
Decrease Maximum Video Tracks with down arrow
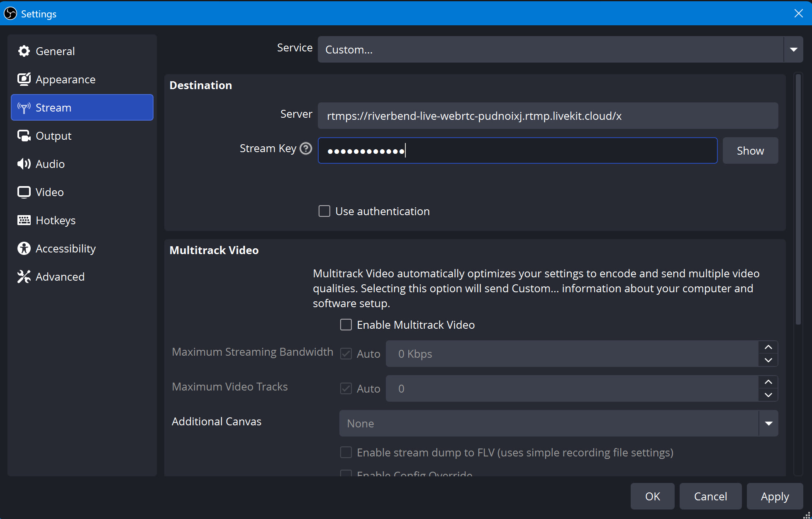click(x=768, y=395)
